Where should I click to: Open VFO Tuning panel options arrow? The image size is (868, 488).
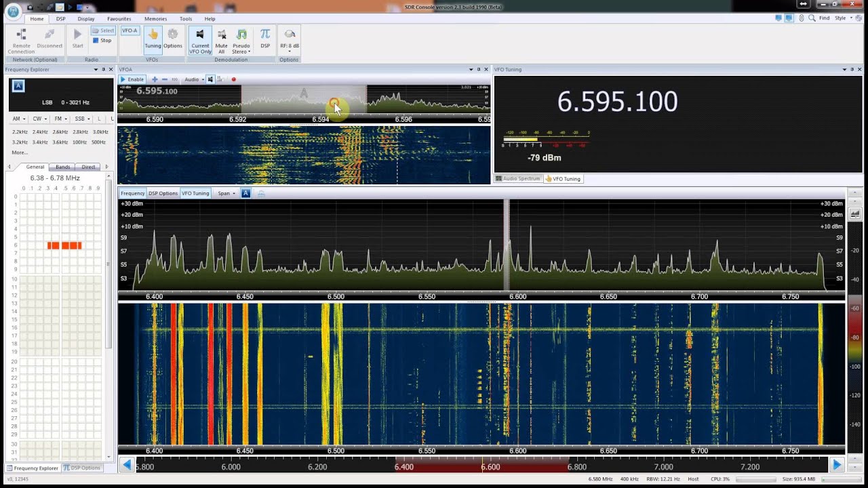coord(845,69)
